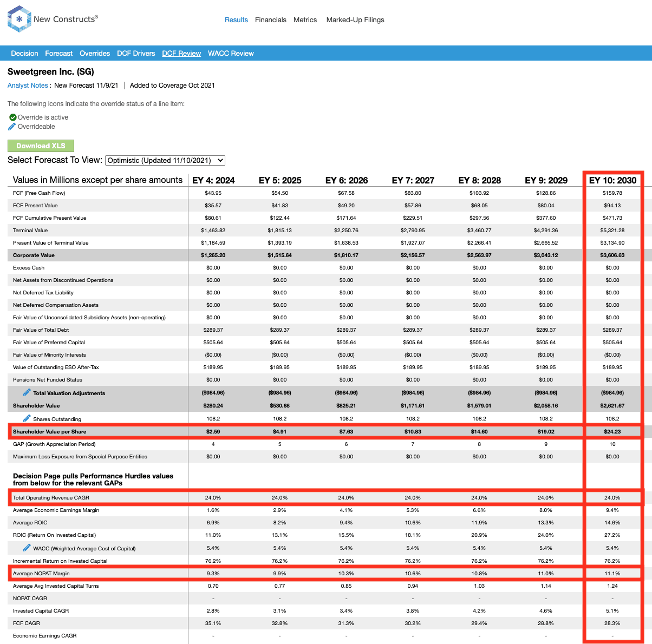Screen dimensions: 652x644
Task: Click the 'Fair Value of Total Debt' label
Action: (x=41, y=330)
